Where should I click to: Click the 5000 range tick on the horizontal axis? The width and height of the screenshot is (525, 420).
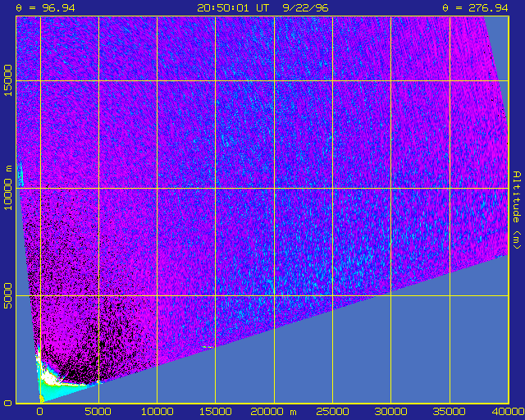[98, 412]
